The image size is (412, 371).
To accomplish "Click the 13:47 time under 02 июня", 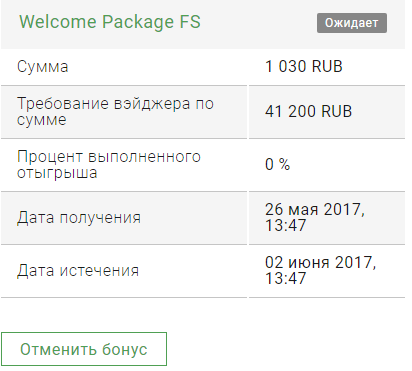I will (285, 278).
